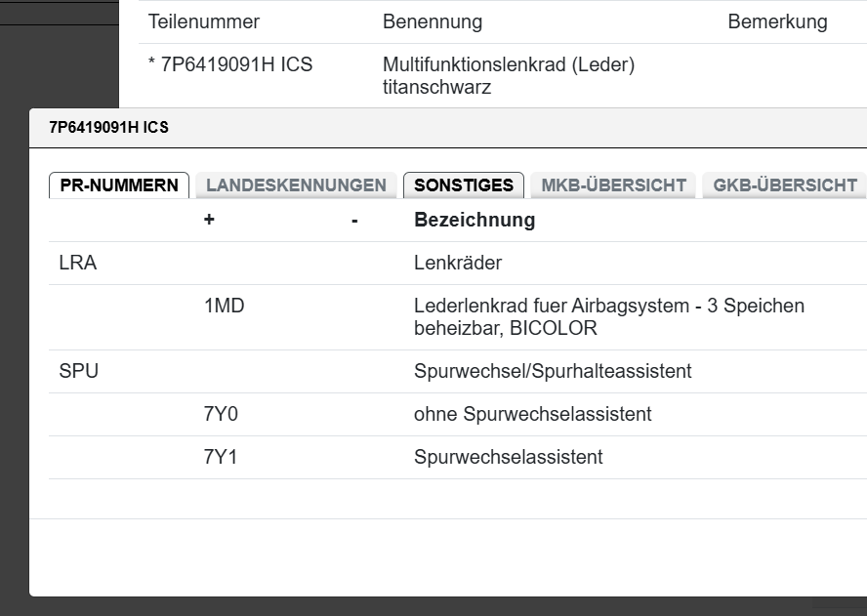867x616 pixels.
Task: Click the Bemerkung column header
Action: point(777,21)
